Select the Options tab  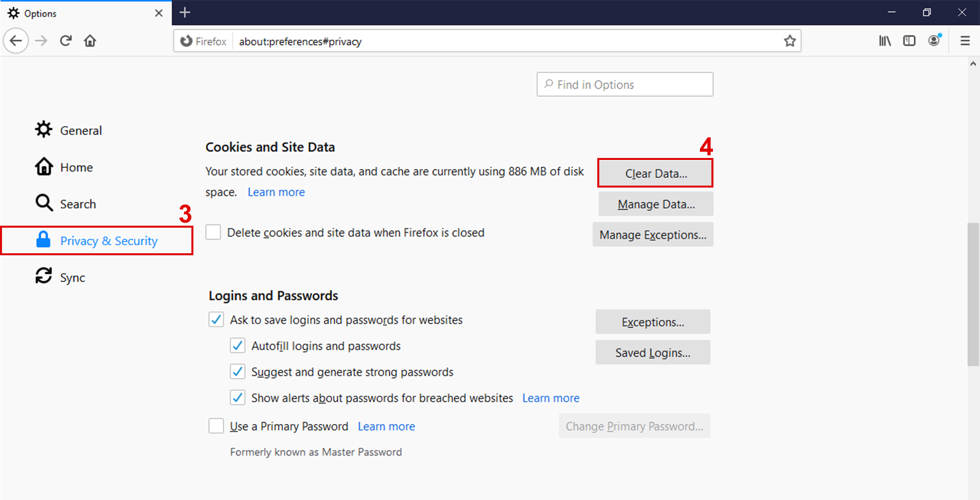tap(86, 13)
